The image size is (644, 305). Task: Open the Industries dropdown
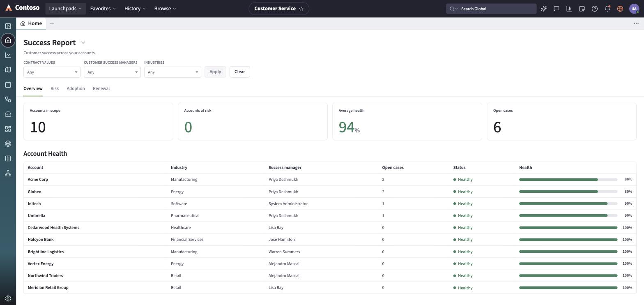click(172, 72)
